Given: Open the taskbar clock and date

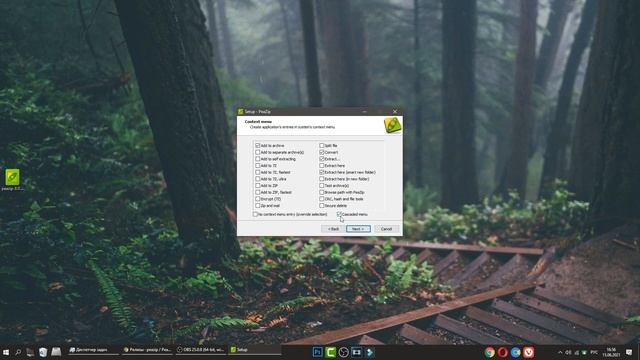Looking at the screenshot, I should coord(611,352).
